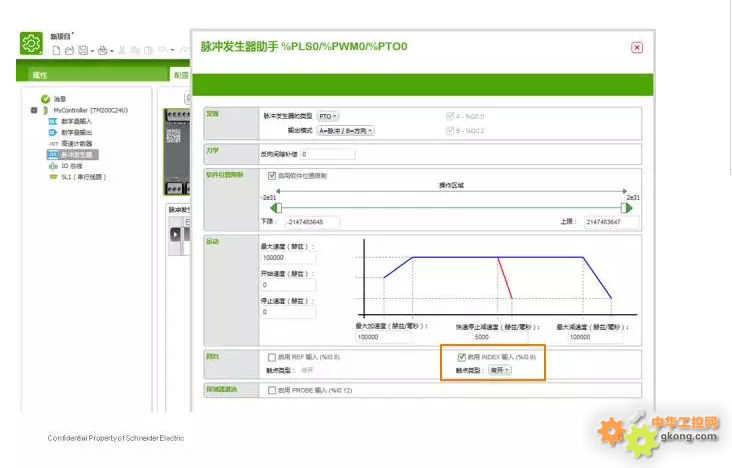Enable the PROBE input checkbox
This screenshot has width=732, height=468.
(271, 390)
